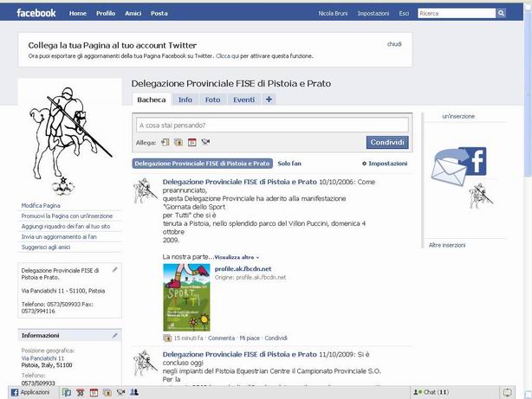
Task: Open the first bookmark icon after Applicazioni
Action: click(x=67, y=392)
